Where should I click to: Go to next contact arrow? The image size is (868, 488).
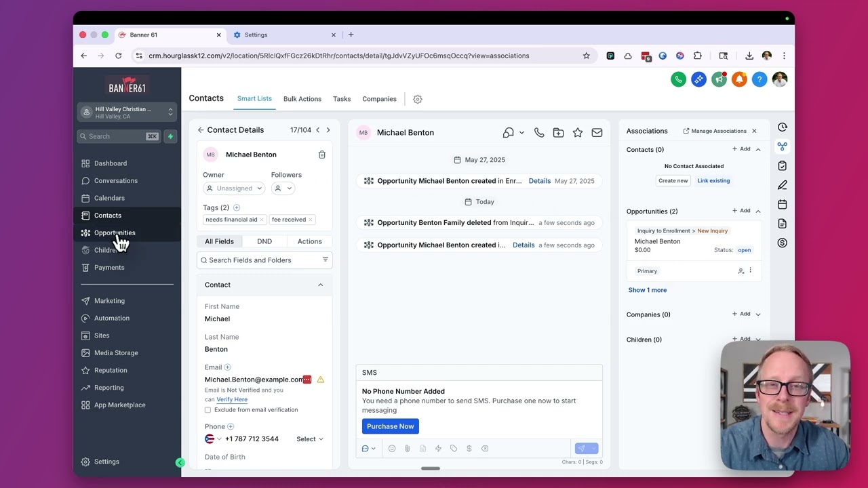[328, 130]
